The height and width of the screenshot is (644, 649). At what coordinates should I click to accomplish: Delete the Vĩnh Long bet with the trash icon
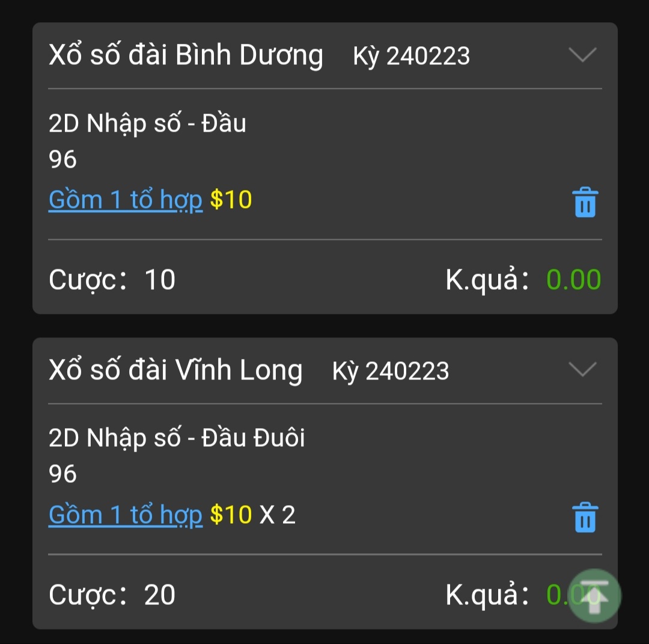tap(585, 517)
